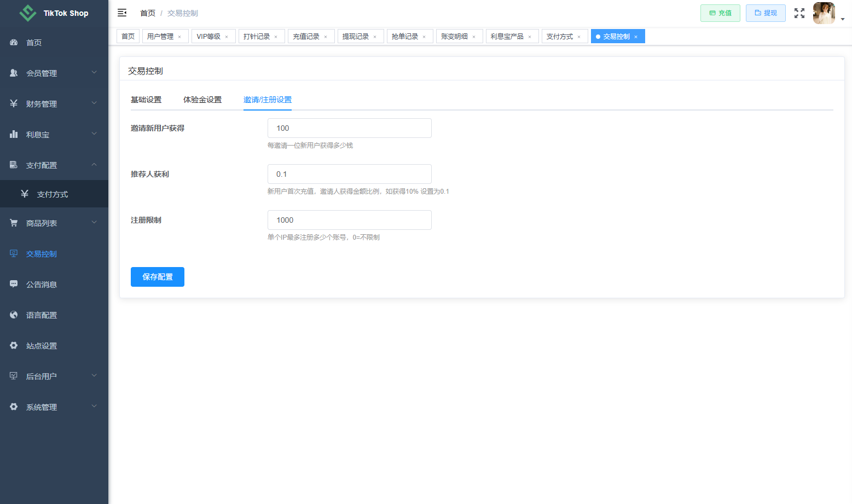Click the 公告消息 chat bubble icon
The width and height of the screenshot is (852, 504).
pos(14,284)
